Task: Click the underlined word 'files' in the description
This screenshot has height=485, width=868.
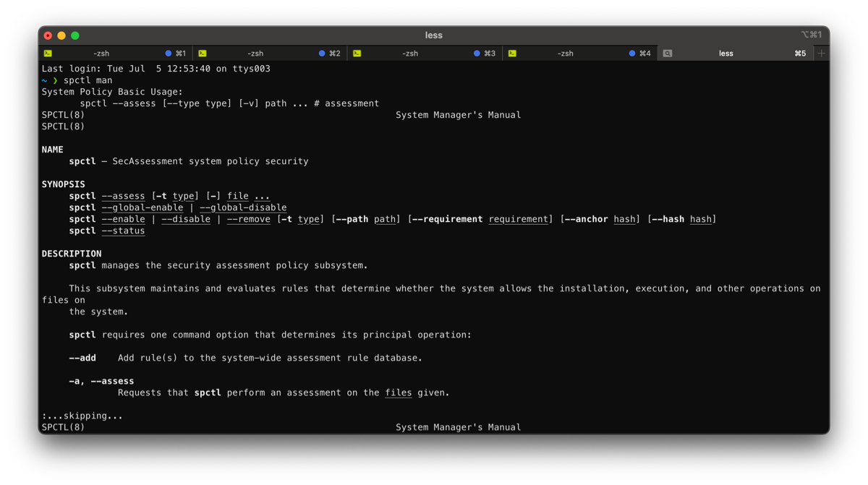Action: (399, 392)
